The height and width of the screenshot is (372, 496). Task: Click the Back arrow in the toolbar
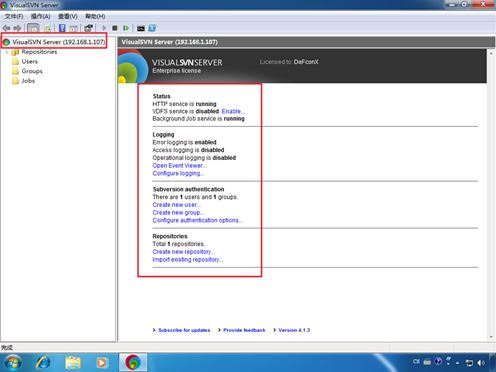6,28
